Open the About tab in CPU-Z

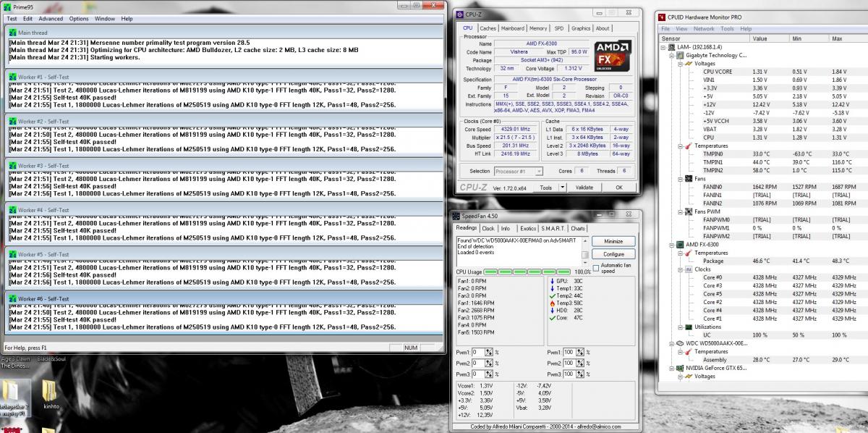pos(603,28)
